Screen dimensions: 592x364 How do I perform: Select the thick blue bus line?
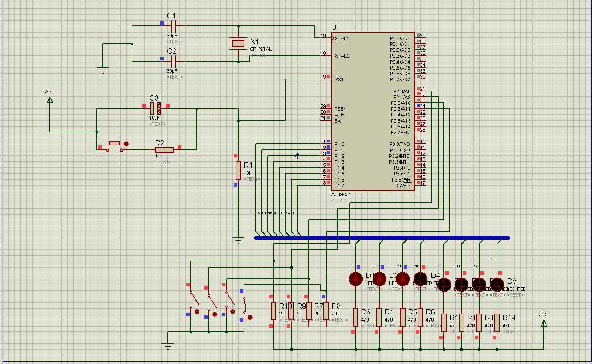[382, 238]
